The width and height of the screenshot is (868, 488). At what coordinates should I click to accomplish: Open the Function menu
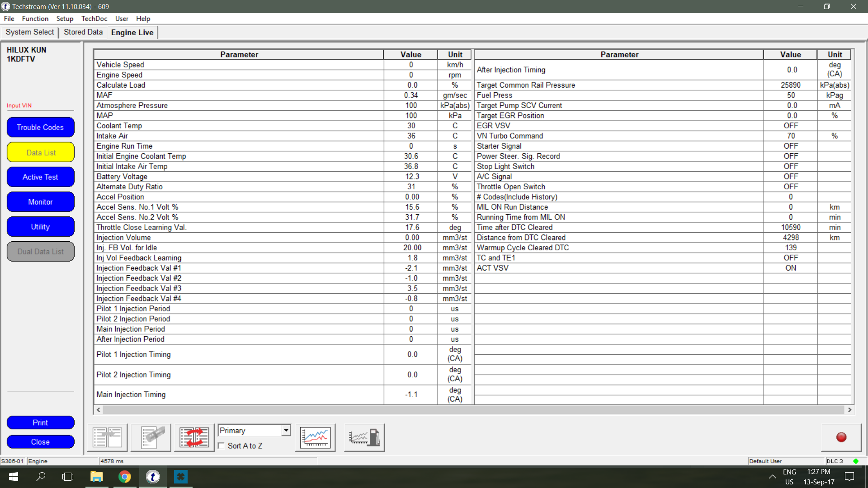tap(35, 19)
